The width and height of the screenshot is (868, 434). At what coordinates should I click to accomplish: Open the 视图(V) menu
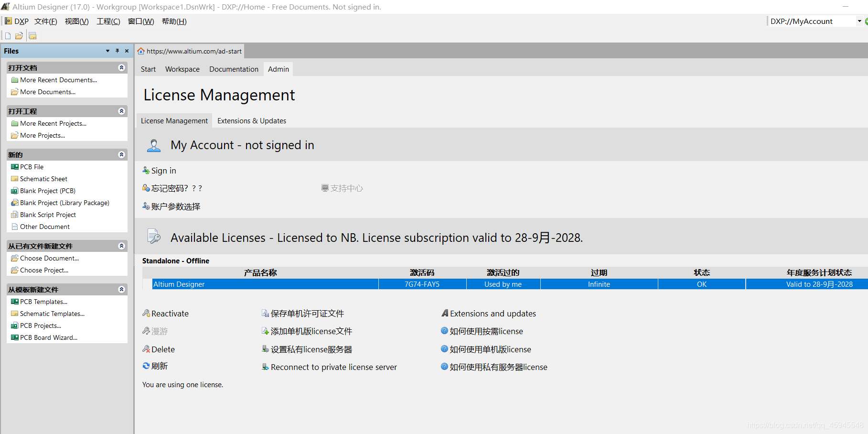(x=76, y=21)
